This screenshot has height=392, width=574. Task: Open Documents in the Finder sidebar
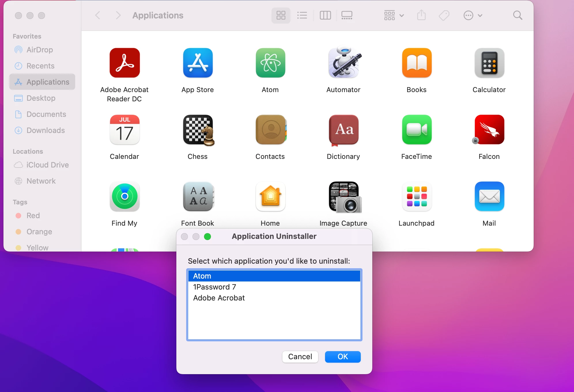click(42, 114)
